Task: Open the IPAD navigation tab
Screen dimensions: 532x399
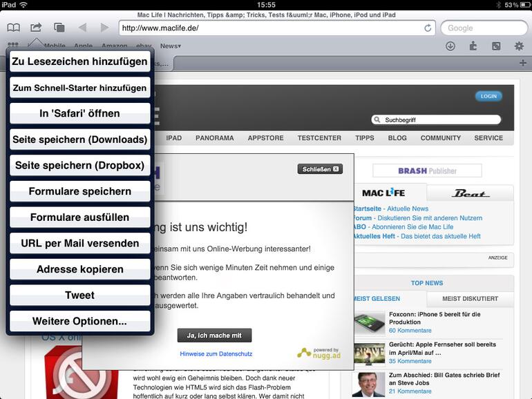Action: point(173,138)
